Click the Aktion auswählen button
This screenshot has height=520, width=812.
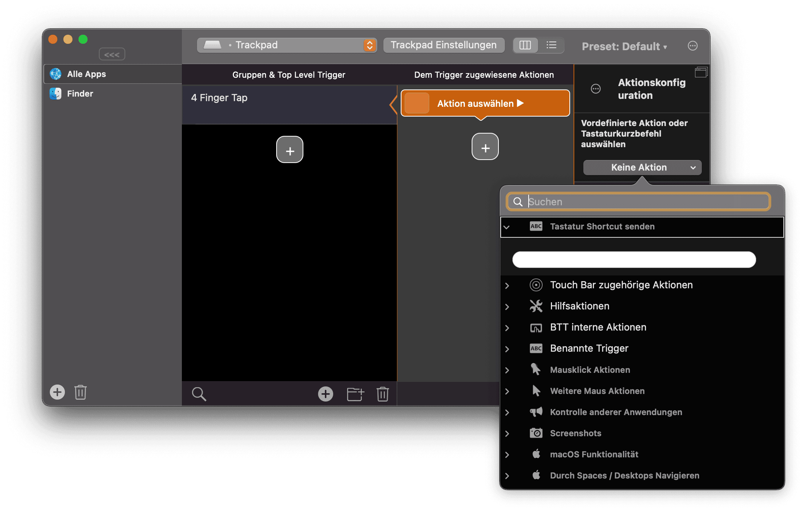pyautogui.click(x=485, y=103)
